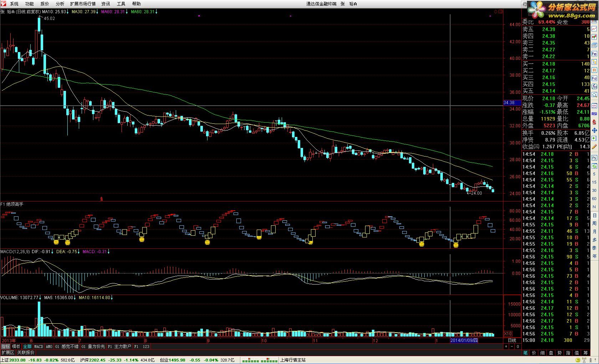
Task: Switch to 细 detail tab
Action: click(x=542, y=353)
